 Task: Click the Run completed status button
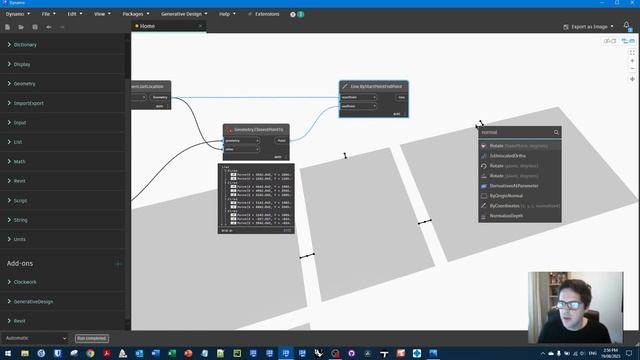coord(92,338)
